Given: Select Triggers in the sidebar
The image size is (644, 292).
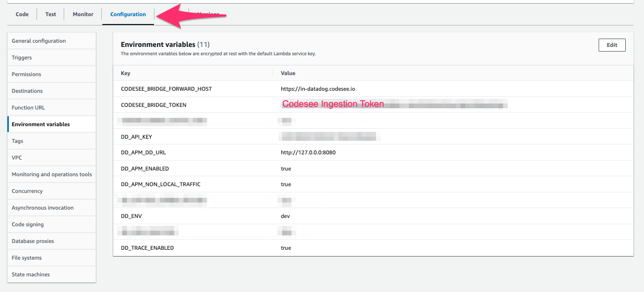Looking at the screenshot, I should (x=52, y=57).
